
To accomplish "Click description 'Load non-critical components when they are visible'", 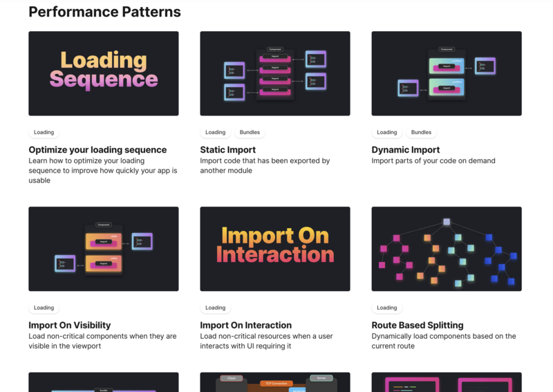I will coord(102,341).
